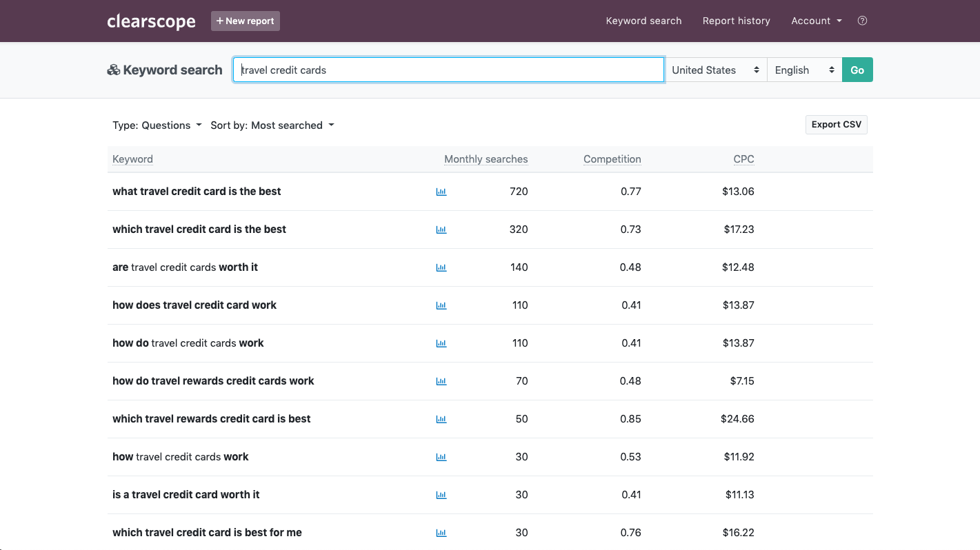980x550 pixels.
Task: Click the $11.92 CPC value
Action: coord(739,457)
